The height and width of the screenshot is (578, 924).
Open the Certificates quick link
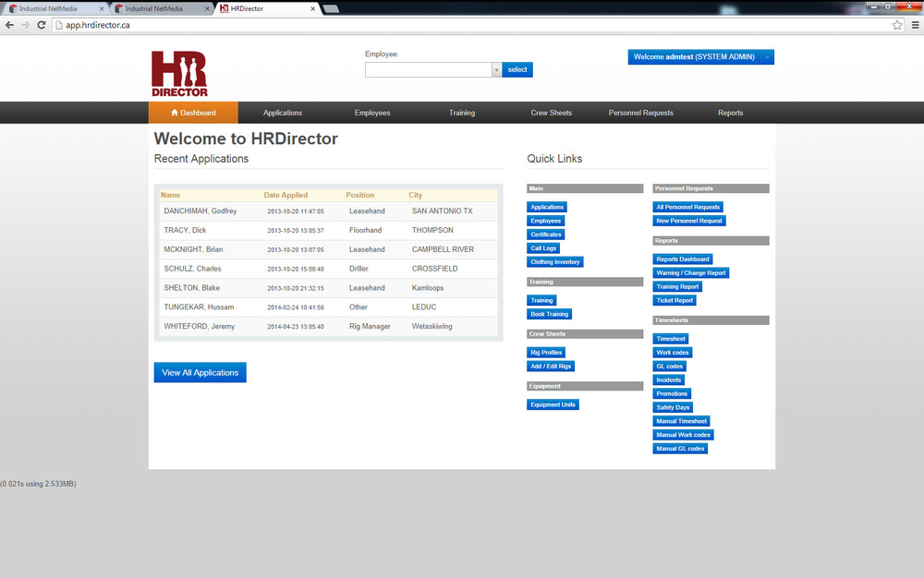coord(546,235)
